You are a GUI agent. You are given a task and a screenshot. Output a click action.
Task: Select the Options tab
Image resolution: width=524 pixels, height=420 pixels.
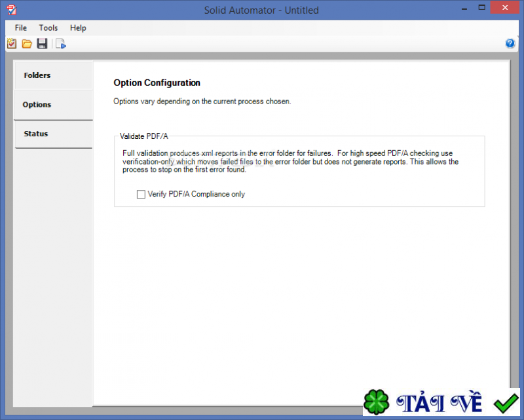tap(54, 105)
